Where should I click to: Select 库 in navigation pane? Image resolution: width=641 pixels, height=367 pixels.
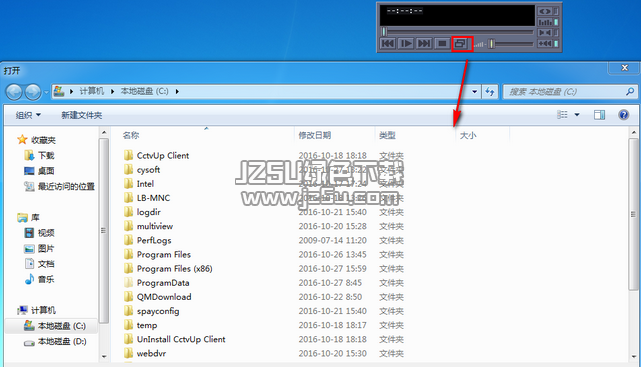29,217
